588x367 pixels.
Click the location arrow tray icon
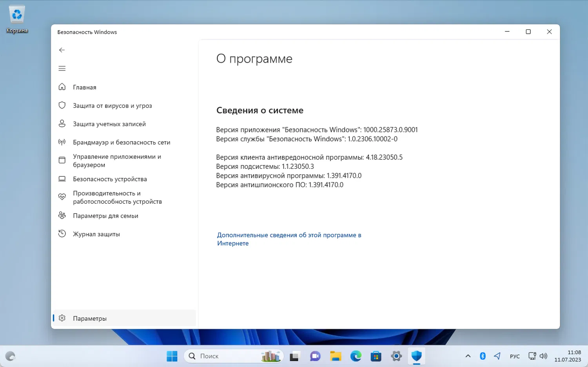[497, 356]
